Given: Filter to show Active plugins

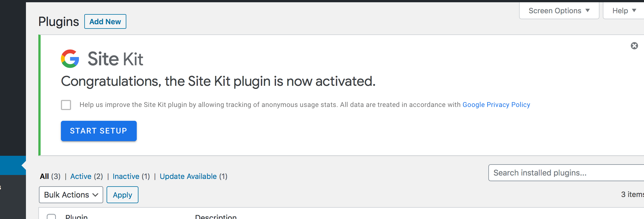Looking at the screenshot, I should [81, 176].
